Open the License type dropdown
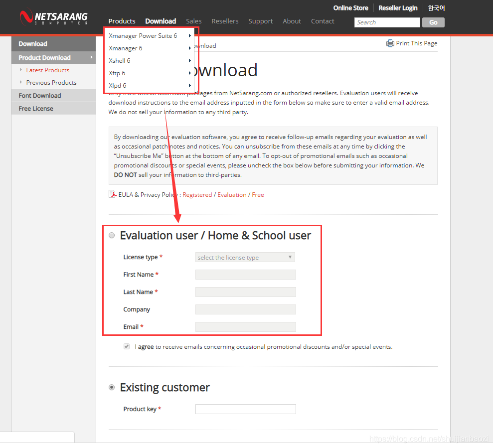Image resolution: width=493 pixels, height=448 pixels. pos(245,258)
